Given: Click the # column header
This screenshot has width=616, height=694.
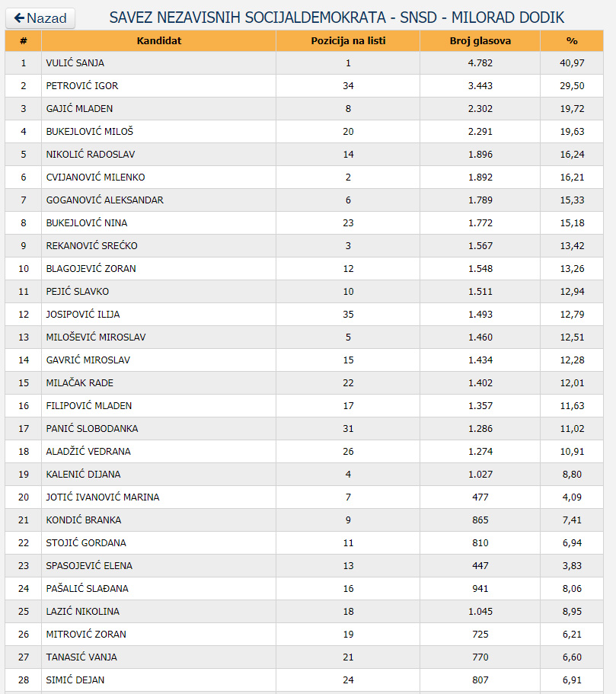Looking at the screenshot, I should click(24, 40).
